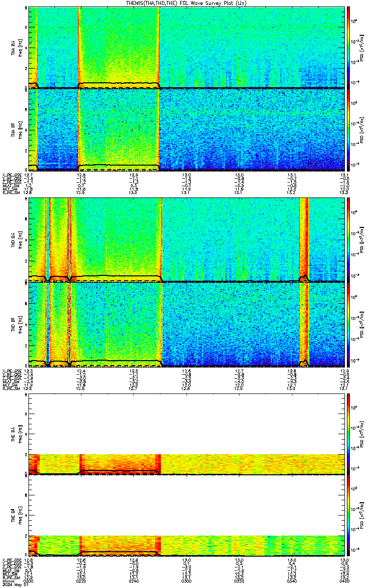Click the red vertical stripe in THA B⊥ near 0250
This screenshot has width=368, height=588.
point(159,48)
